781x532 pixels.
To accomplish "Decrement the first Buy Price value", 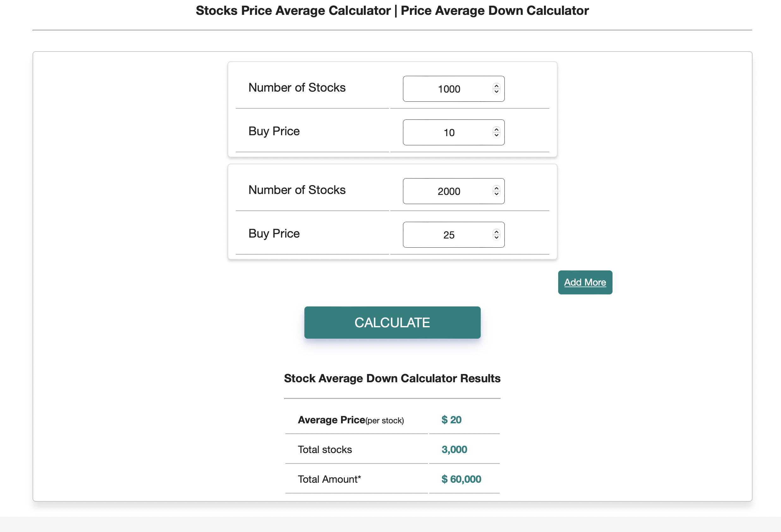I will 496,135.
